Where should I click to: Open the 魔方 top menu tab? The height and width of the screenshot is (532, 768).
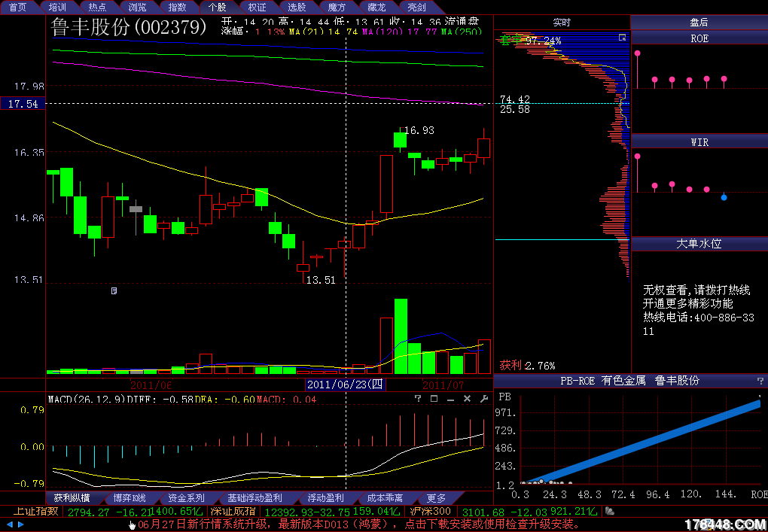point(337,7)
